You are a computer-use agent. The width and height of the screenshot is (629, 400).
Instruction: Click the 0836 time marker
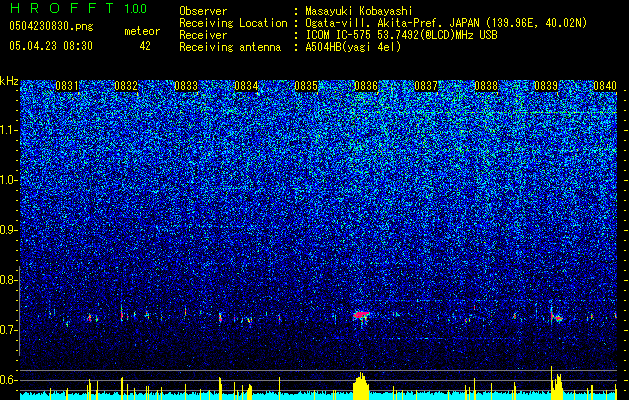point(366,86)
